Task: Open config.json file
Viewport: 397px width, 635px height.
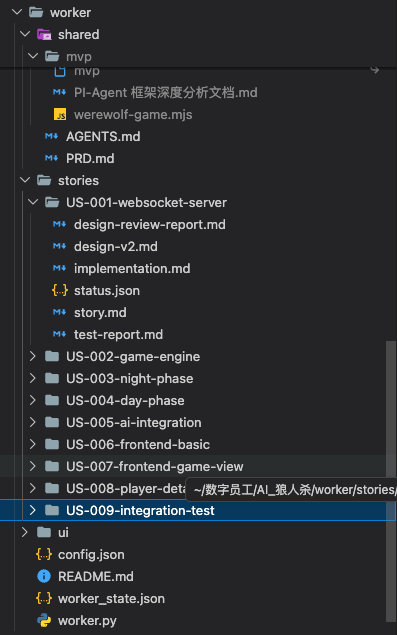Action: 91,554
